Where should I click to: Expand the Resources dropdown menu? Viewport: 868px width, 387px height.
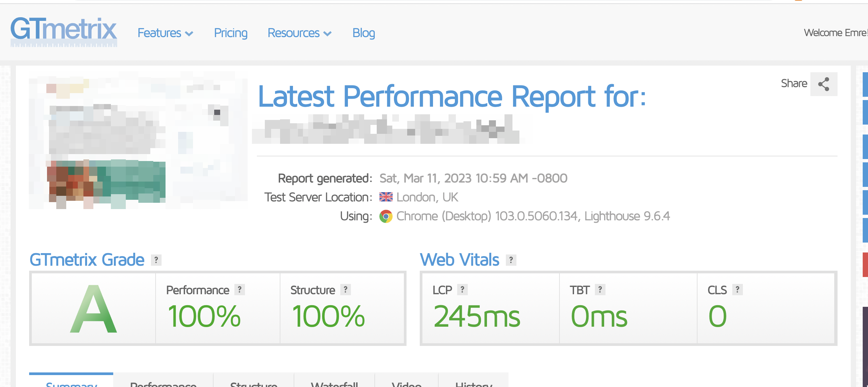[300, 33]
